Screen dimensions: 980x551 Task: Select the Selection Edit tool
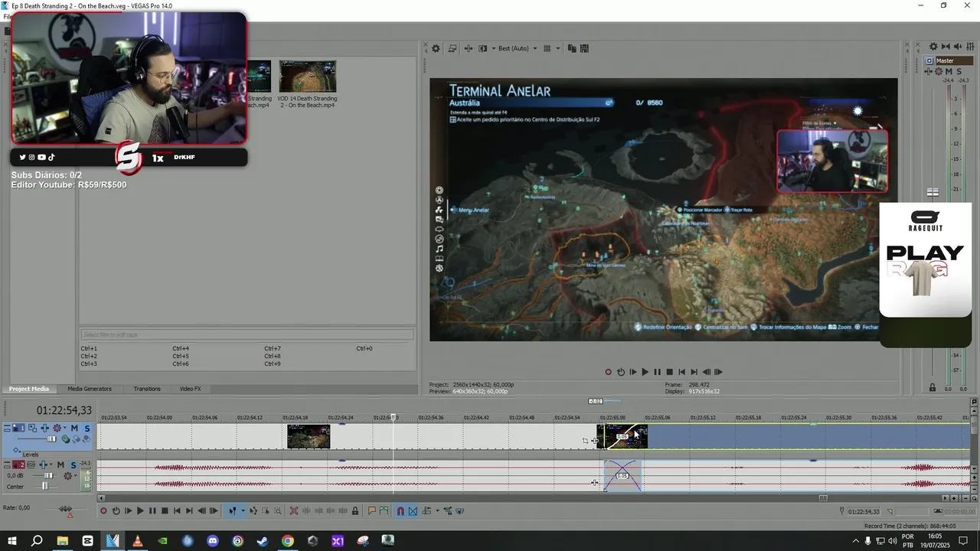[266, 510]
